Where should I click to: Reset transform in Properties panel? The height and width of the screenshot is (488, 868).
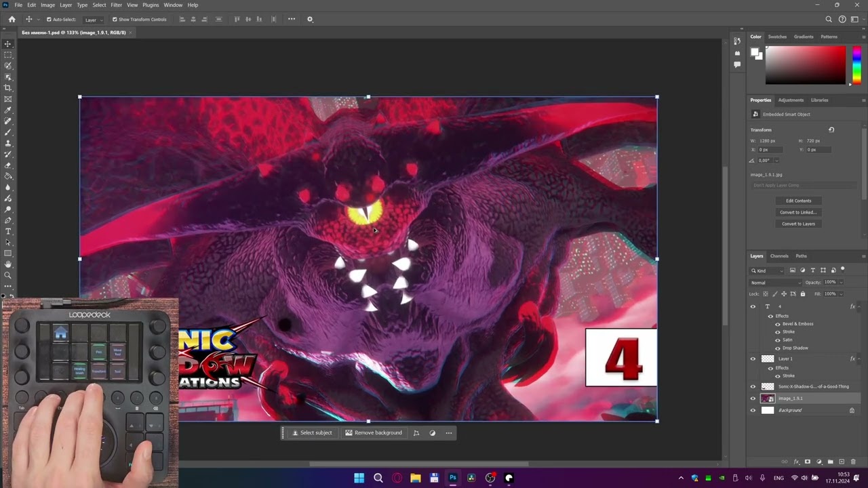[x=831, y=129]
